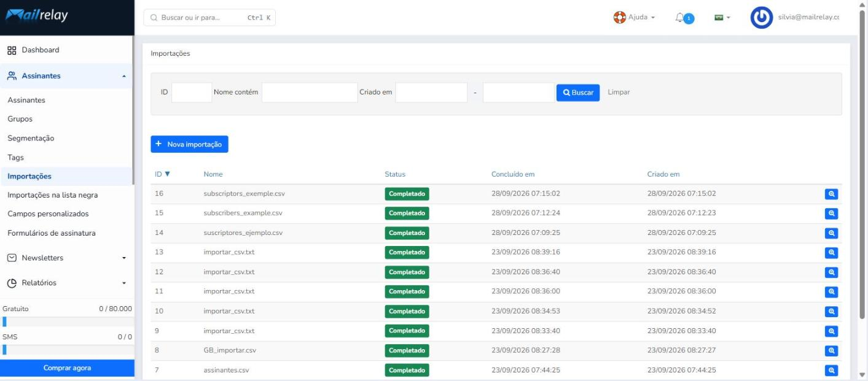Open magnifier icon for import ID 12
The height and width of the screenshot is (381, 868).
tap(831, 272)
